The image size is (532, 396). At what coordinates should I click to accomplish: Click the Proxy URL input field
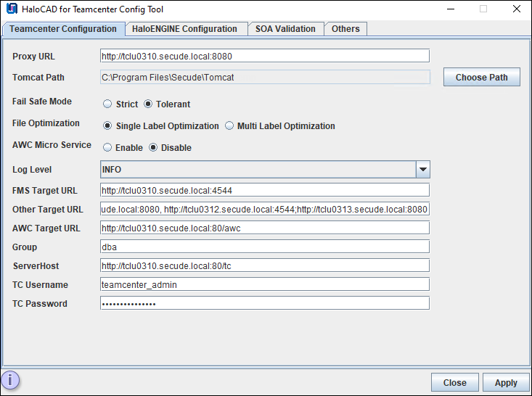(x=265, y=56)
